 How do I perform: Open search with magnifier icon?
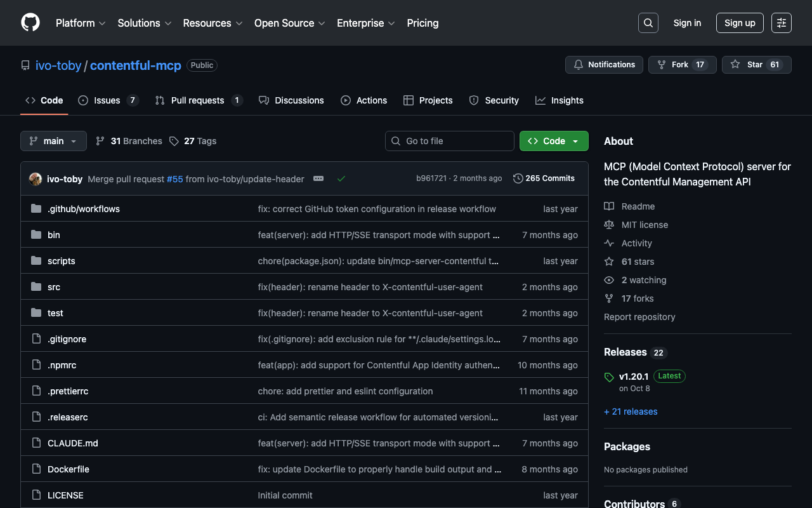(648, 23)
